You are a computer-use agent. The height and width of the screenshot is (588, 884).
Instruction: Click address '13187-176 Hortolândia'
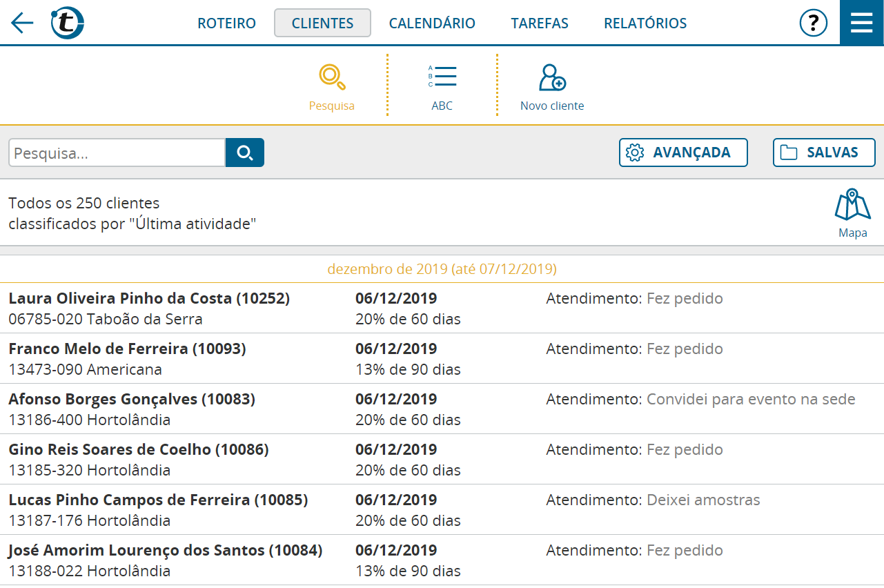coord(90,520)
